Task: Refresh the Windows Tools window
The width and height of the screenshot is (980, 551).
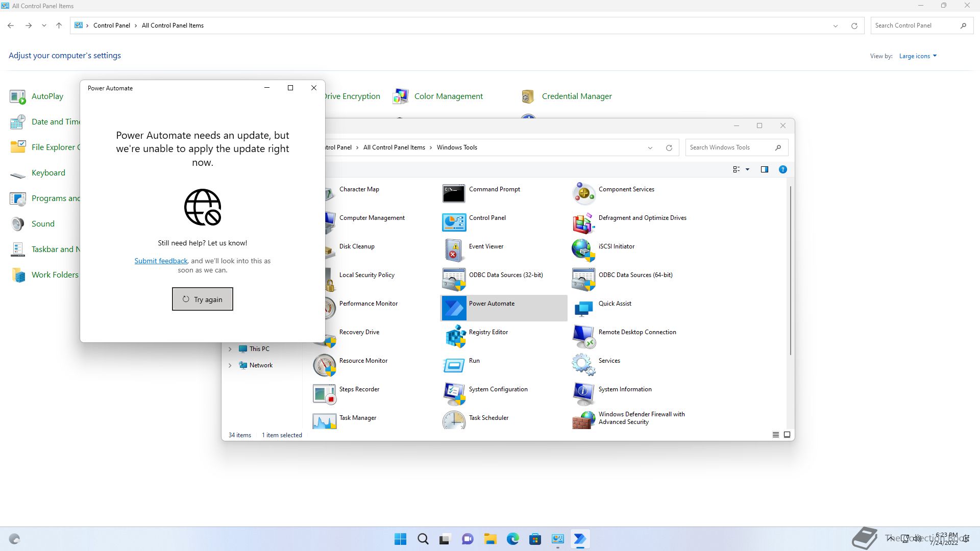Action: coord(669,148)
